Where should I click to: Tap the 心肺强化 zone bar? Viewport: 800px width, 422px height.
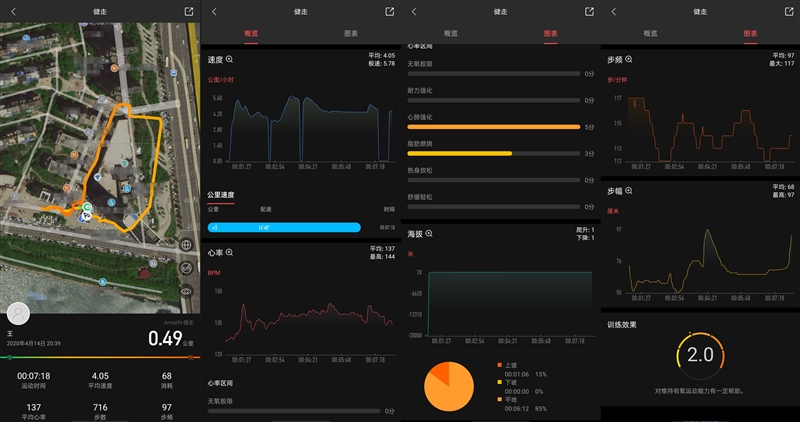(494, 127)
